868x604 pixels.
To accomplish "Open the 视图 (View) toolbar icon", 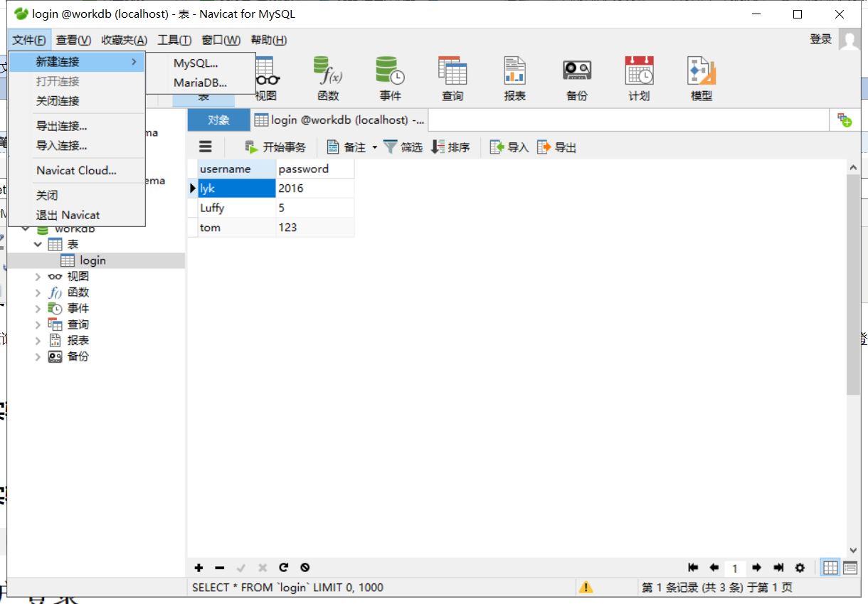I will 266,78.
